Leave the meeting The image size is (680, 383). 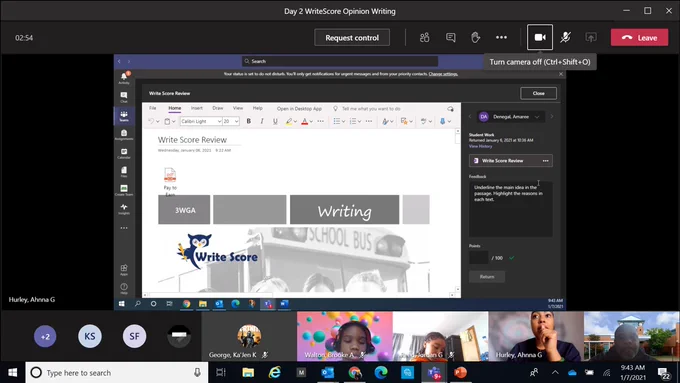point(640,38)
